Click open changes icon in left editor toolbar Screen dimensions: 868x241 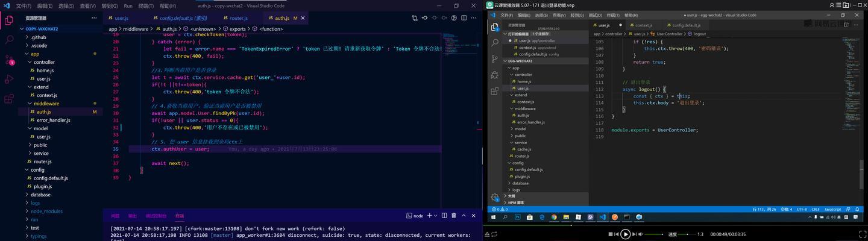(415, 18)
